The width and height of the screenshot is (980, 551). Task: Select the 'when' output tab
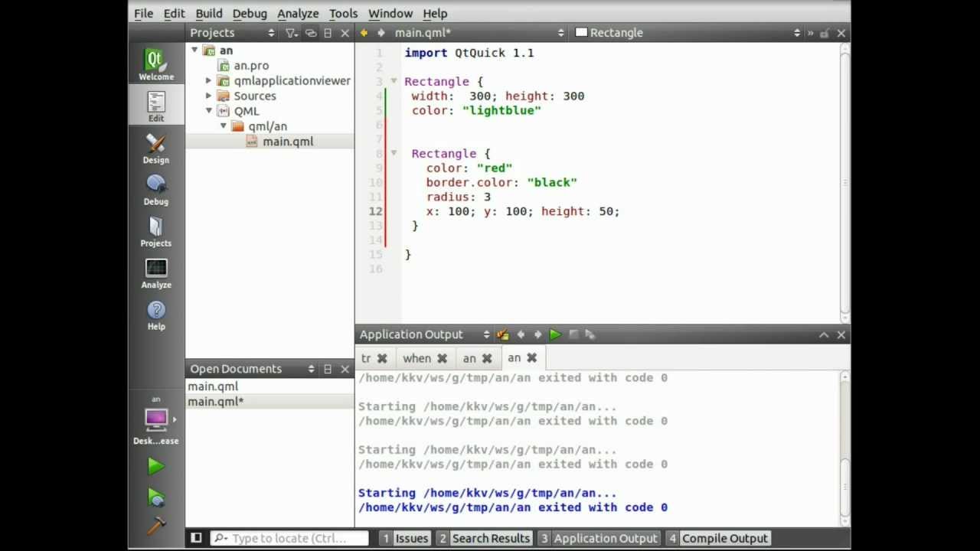417,358
